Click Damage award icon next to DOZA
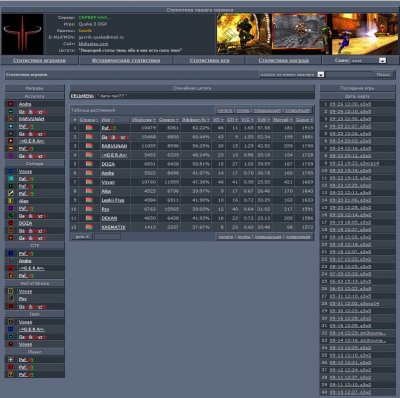Viewport: 400px width, 398px height. click(x=11, y=223)
